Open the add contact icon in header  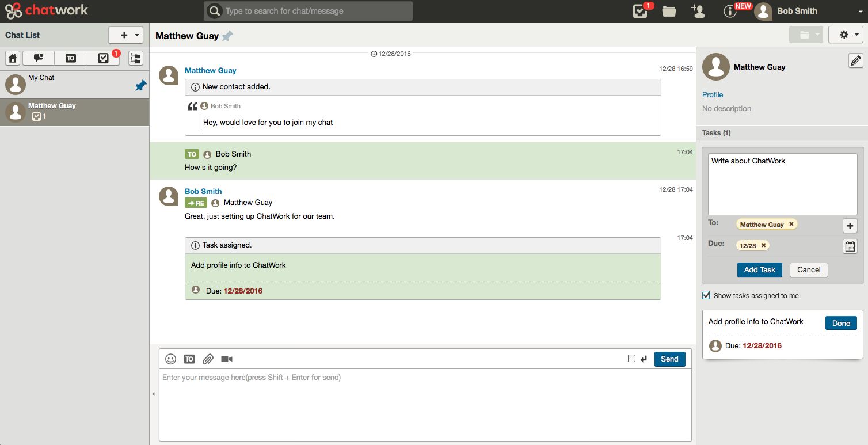pyautogui.click(x=698, y=11)
